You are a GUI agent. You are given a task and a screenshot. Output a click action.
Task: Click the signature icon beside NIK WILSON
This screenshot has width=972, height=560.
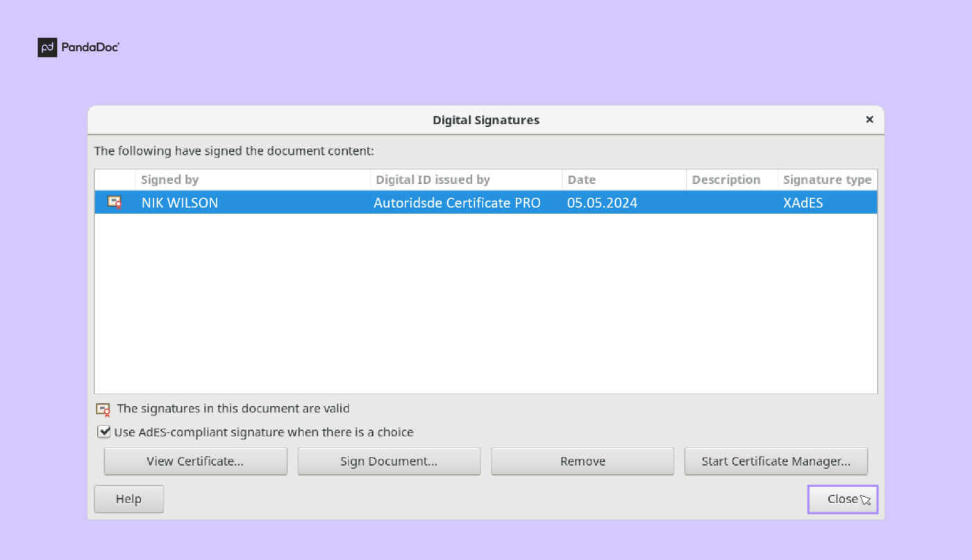(115, 203)
